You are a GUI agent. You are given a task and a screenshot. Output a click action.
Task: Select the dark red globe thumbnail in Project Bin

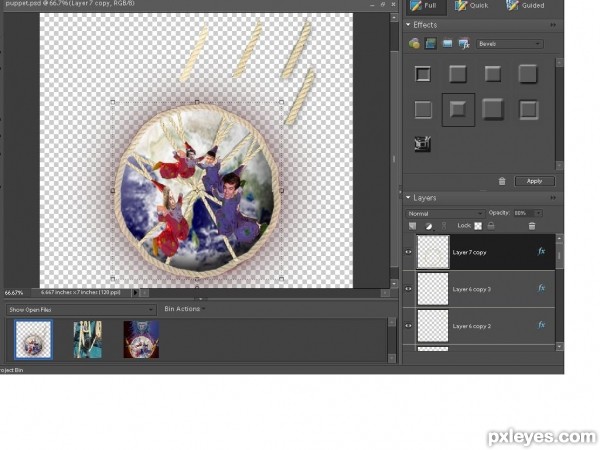coord(141,339)
